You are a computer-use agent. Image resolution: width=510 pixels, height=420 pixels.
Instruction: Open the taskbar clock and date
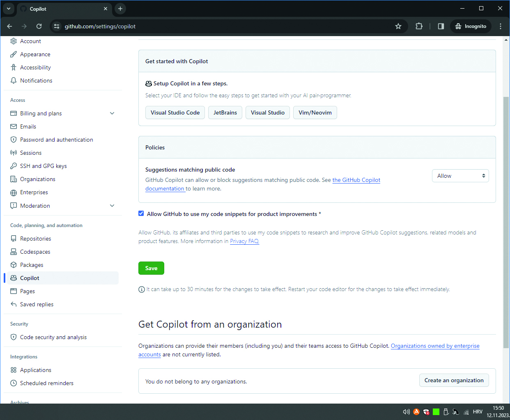pyautogui.click(x=498, y=412)
